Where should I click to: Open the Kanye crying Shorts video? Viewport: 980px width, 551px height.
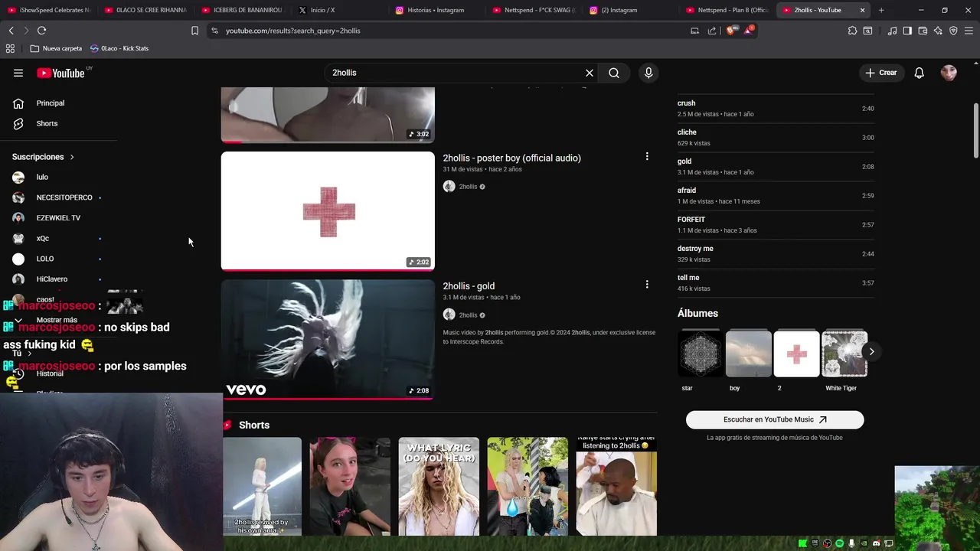coord(616,486)
